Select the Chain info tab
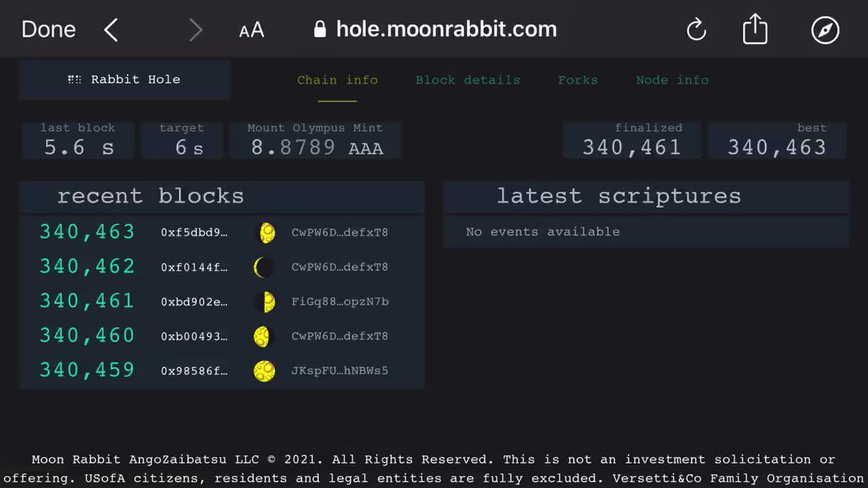Viewport: 868px width, 488px height. point(338,80)
